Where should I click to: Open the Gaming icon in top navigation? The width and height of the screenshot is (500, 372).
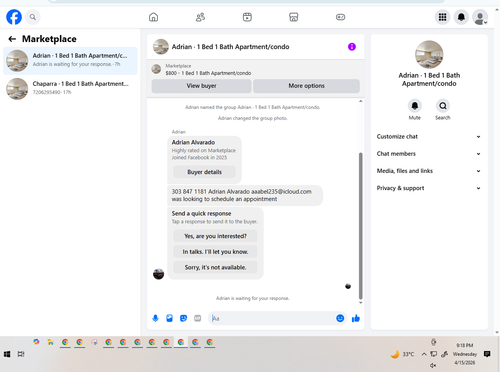[340, 17]
